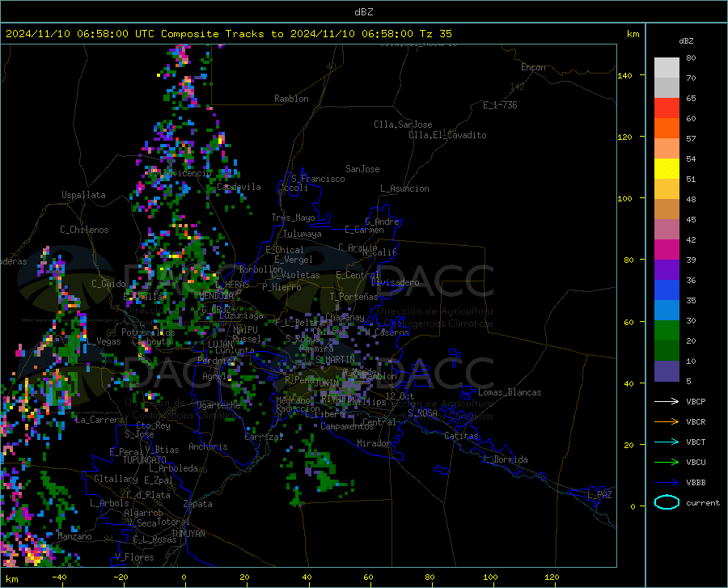Click the L_PAZ map label
The width and height of the screenshot is (728, 588).
coord(599,495)
